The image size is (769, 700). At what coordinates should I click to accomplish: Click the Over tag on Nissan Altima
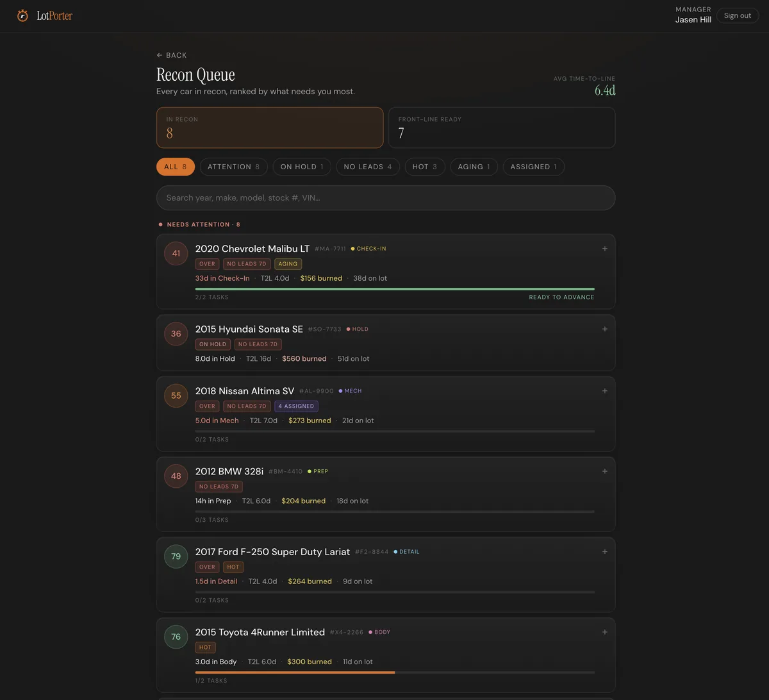[207, 406]
